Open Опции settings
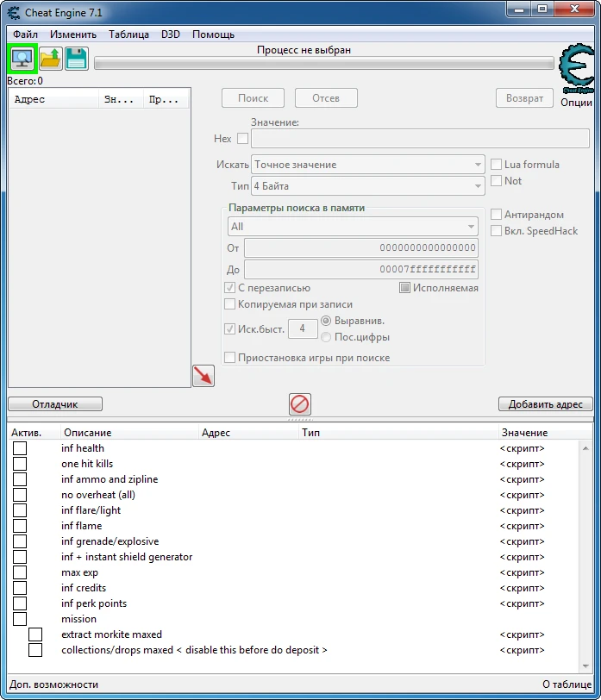This screenshot has height=700, width=601. [x=576, y=103]
